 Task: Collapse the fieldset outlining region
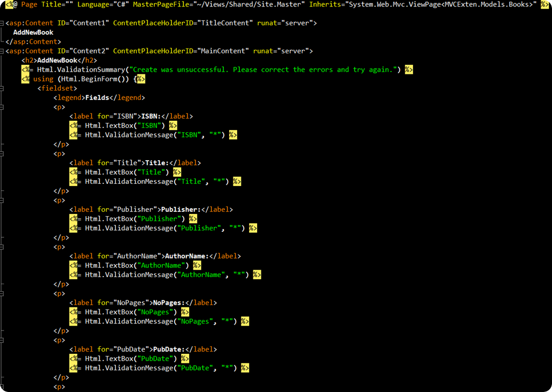pyautogui.click(x=2, y=88)
